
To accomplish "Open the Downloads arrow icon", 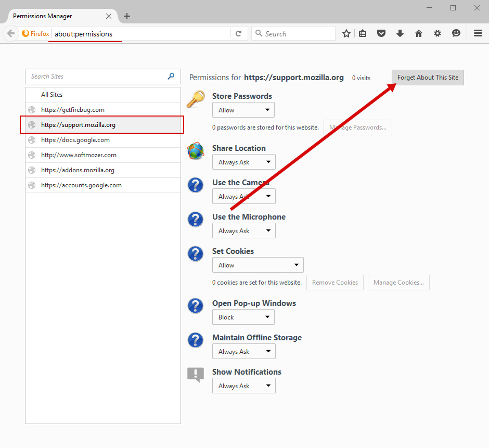I will (x=400, y=33).
